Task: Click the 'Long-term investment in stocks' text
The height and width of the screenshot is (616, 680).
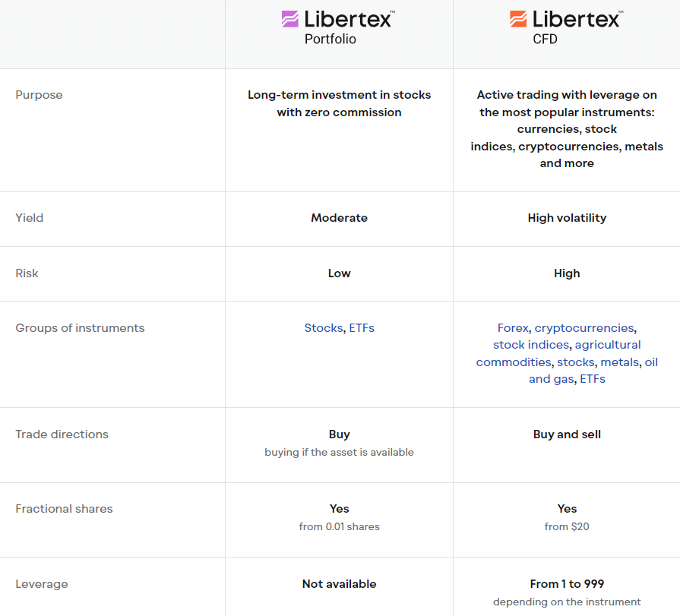Action: 339,95
